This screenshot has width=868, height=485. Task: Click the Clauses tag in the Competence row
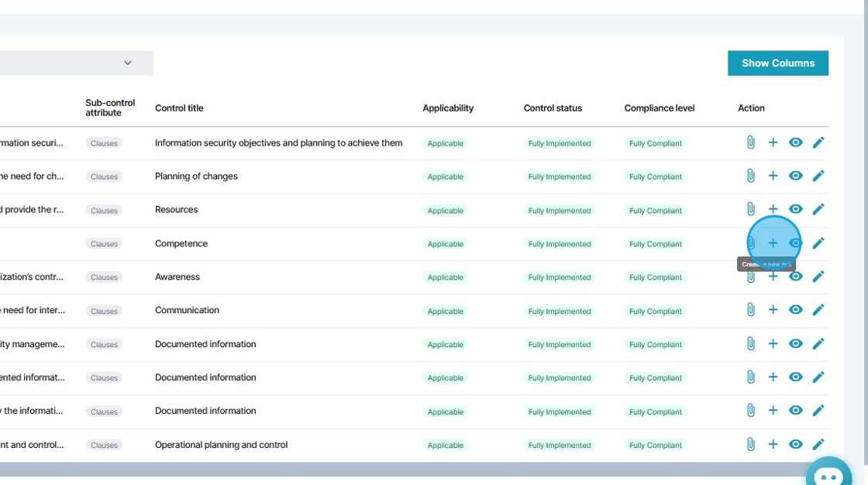[x=104, y=243]
